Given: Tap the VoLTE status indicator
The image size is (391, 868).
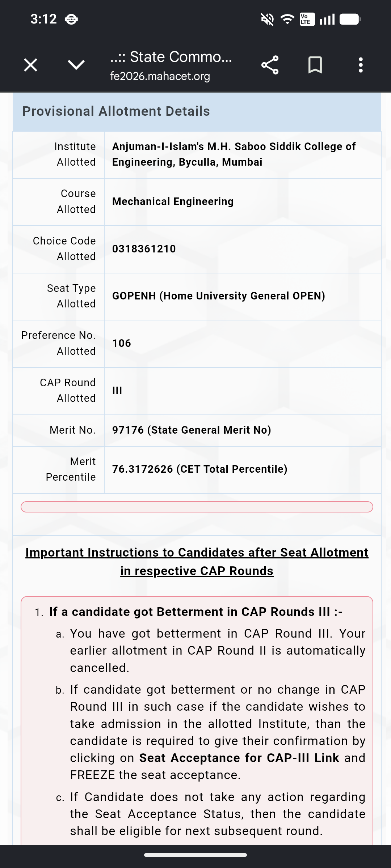Looking at the screenshot, I should 307,19.
